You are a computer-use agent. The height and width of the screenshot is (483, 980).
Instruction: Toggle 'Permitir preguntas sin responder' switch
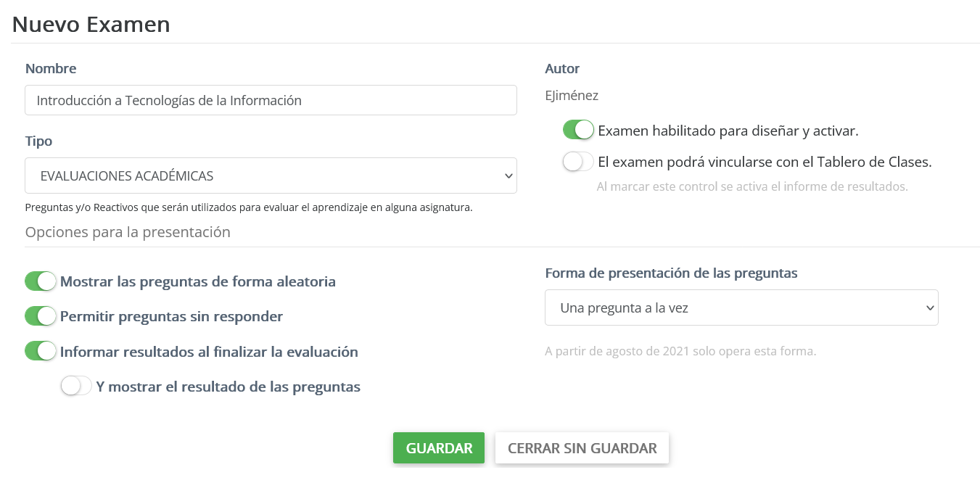(x=41, y=316)
